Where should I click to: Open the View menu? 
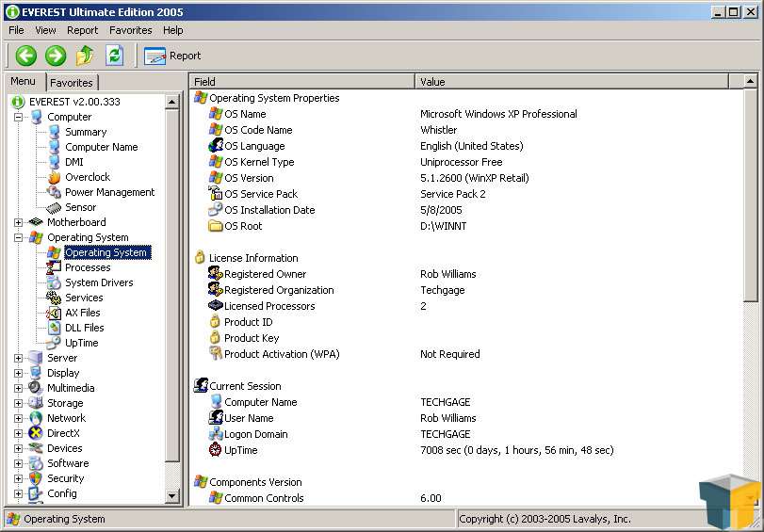pos(45,30)
